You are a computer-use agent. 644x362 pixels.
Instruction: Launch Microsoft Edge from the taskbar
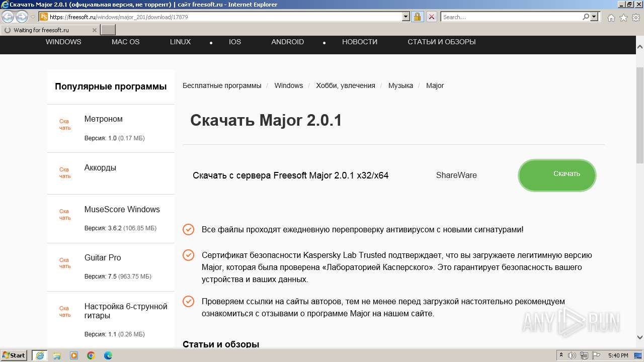pos(108,355)
